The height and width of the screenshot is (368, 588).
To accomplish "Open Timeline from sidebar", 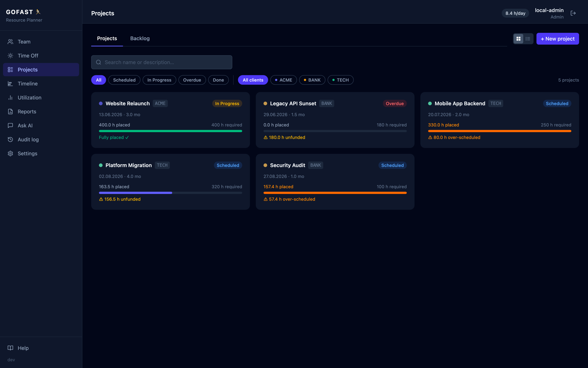I will (x=41, y=84).
